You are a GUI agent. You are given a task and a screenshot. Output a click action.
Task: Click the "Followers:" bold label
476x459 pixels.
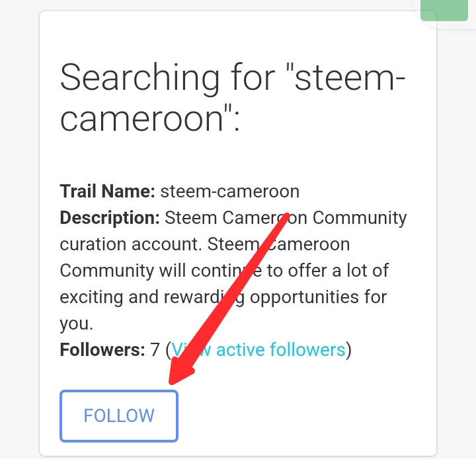click(x=102, y=349)
